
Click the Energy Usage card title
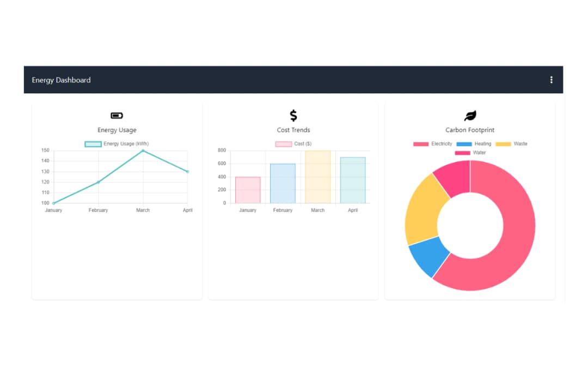(x=117, y=130)
